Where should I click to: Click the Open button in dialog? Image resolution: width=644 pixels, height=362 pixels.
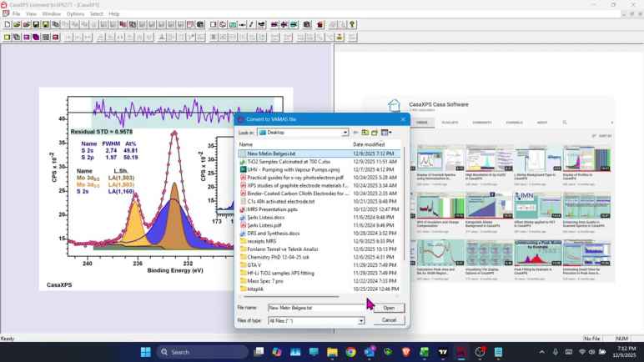(x=388, y=308)
